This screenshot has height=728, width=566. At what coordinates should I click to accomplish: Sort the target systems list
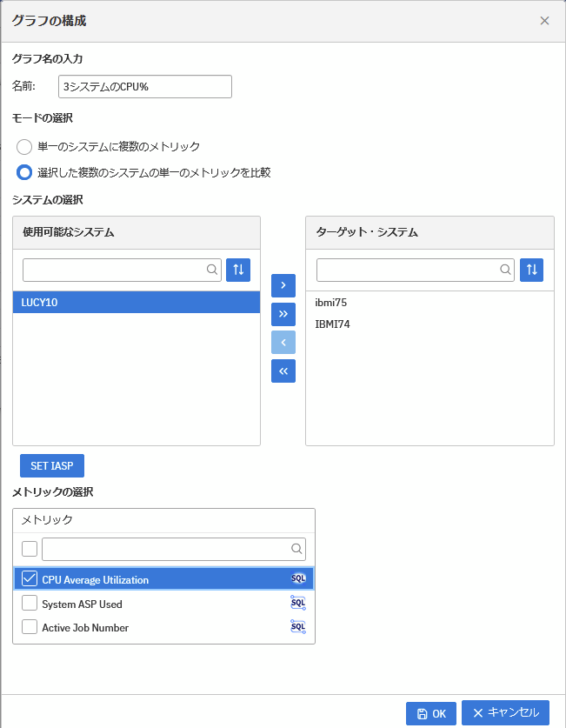tap(532, 270)
